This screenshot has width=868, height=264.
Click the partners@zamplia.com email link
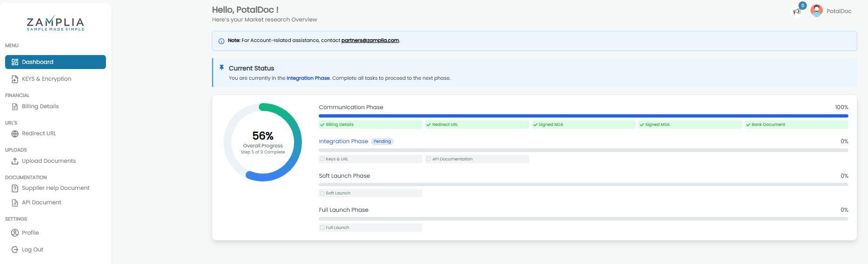pyautogui.click(x=370, y=41)
